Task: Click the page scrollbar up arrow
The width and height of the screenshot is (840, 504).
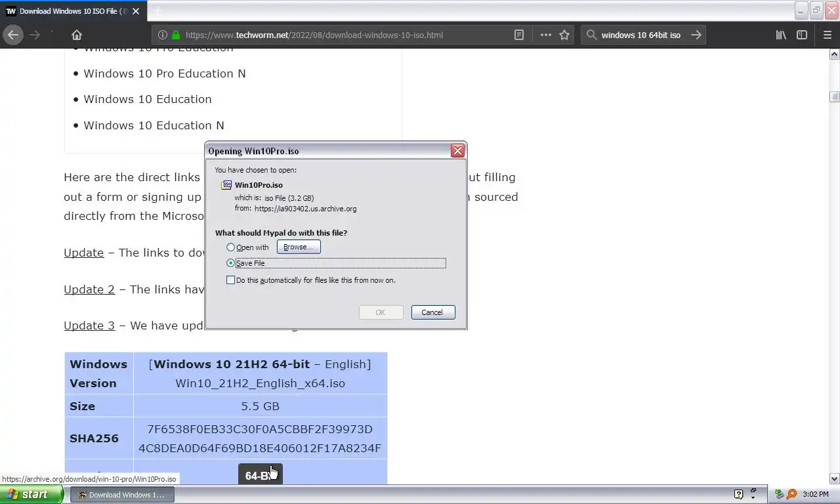Action: click(x=835, y=56)
